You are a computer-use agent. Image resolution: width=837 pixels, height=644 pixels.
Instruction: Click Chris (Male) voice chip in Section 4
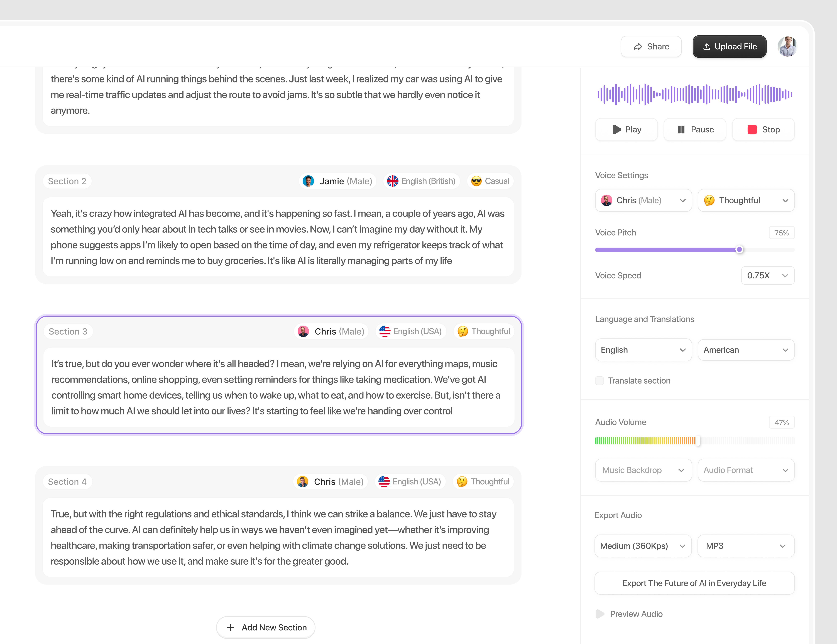click(330, 482)
